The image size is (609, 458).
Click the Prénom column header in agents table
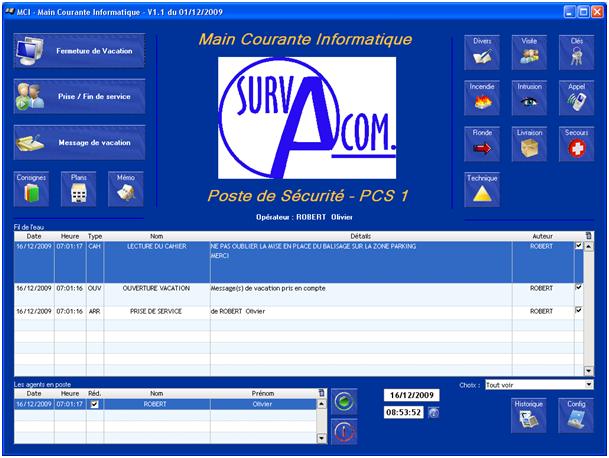(x=263, y=394)
